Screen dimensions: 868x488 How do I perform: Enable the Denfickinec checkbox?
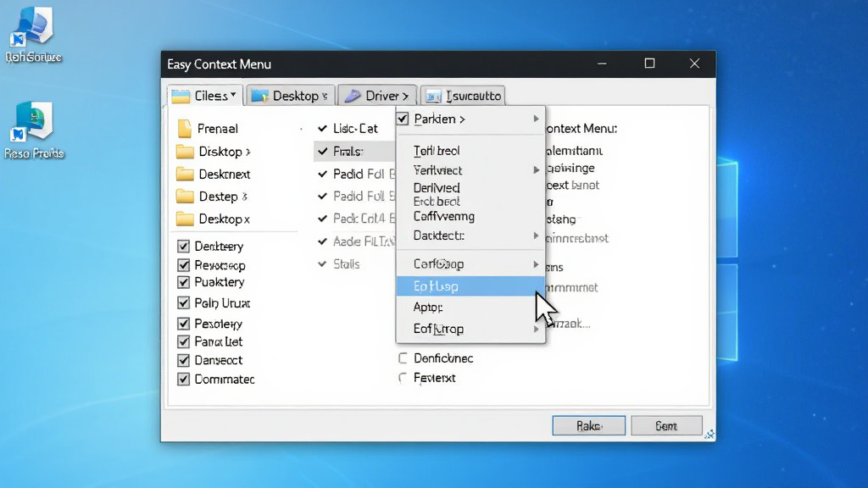[x=403, y=358]
